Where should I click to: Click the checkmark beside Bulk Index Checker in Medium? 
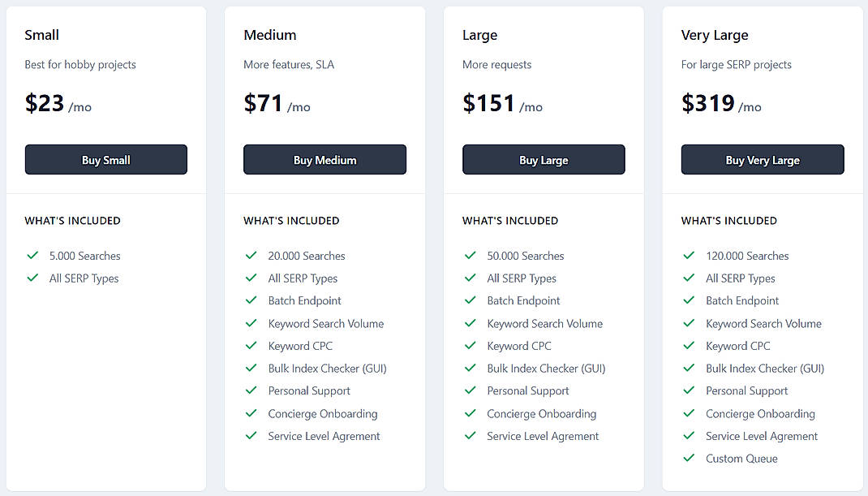click(x=251, y=368)
